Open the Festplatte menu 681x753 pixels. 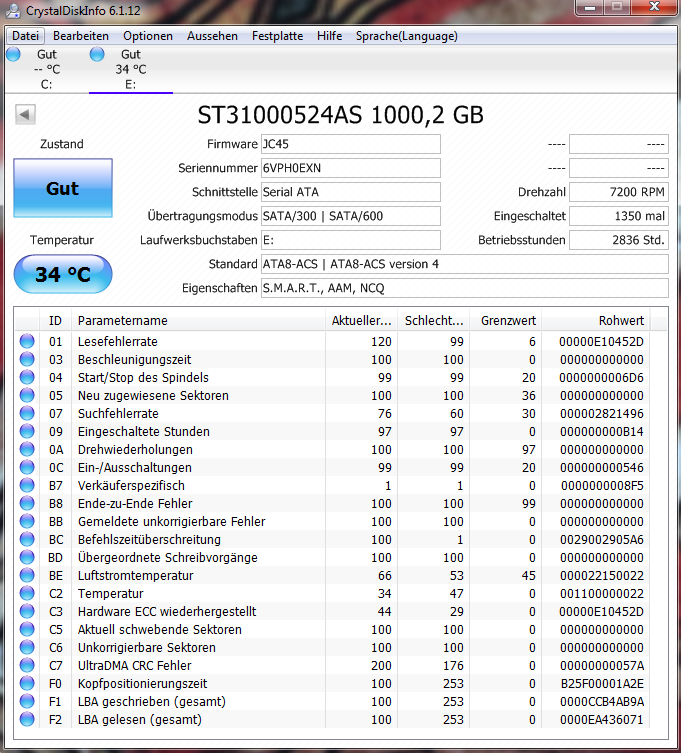(x=278, y=36)
